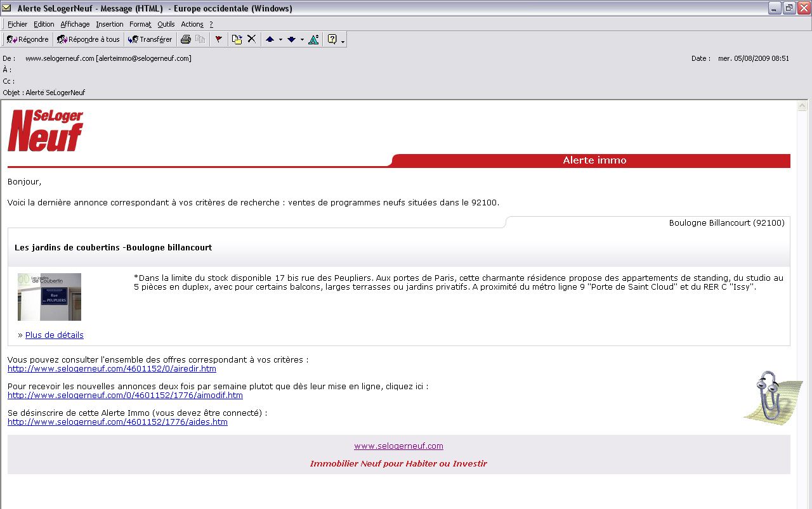Click the Transférer forward button
The image size is (812, 509).
point(150,39)
